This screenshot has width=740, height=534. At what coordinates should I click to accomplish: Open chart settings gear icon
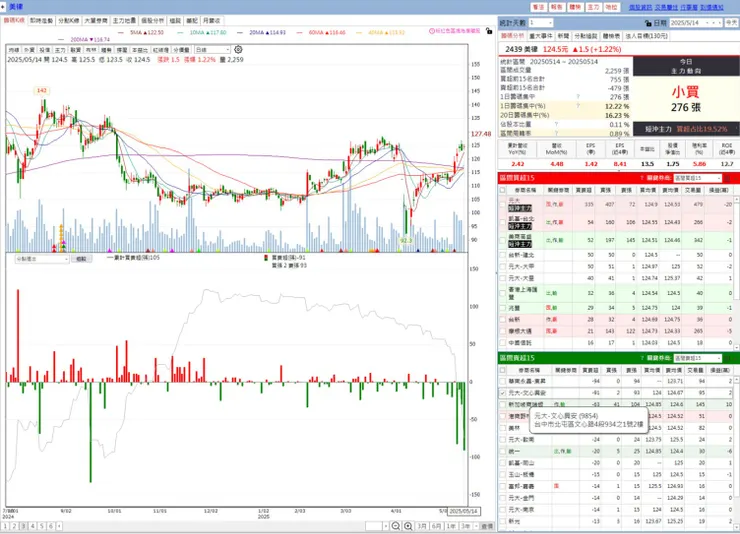point(238,50)
